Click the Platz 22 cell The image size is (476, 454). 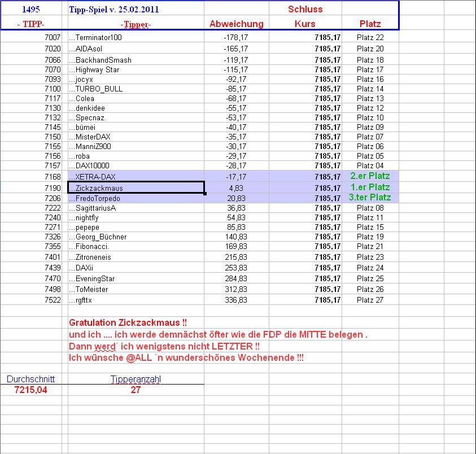click(x=370, y=37)
